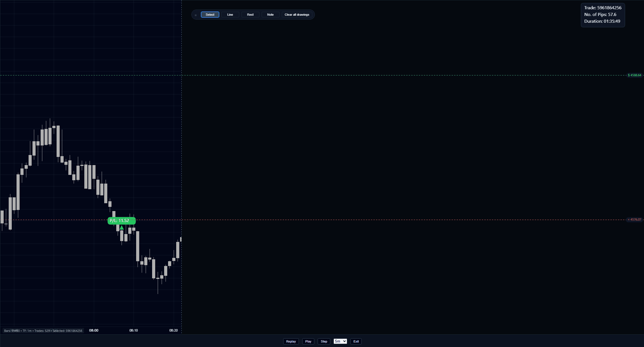This screenshot has width=644, height=347.
Task: Switch to the Line drawing tool
Action: 230,15
